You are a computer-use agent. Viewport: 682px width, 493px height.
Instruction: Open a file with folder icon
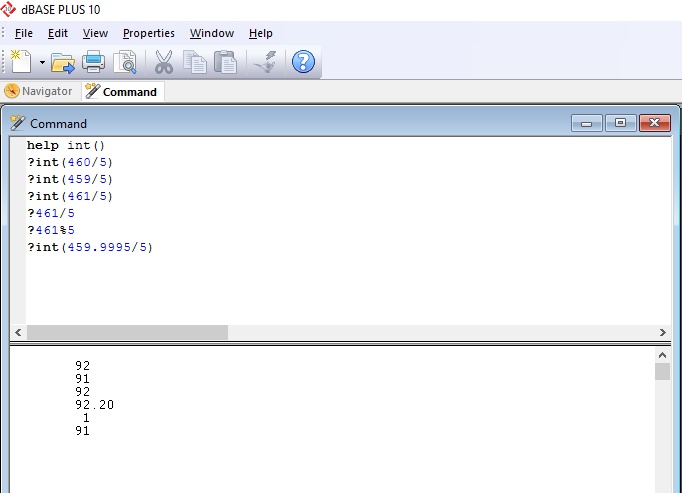coord(63,62)
